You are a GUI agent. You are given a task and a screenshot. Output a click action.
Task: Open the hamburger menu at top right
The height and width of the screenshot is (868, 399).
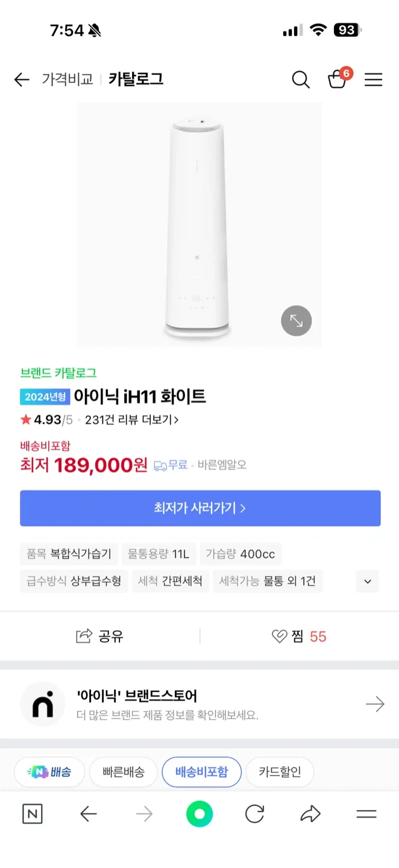pyautogui.click(x=374, y=80)
